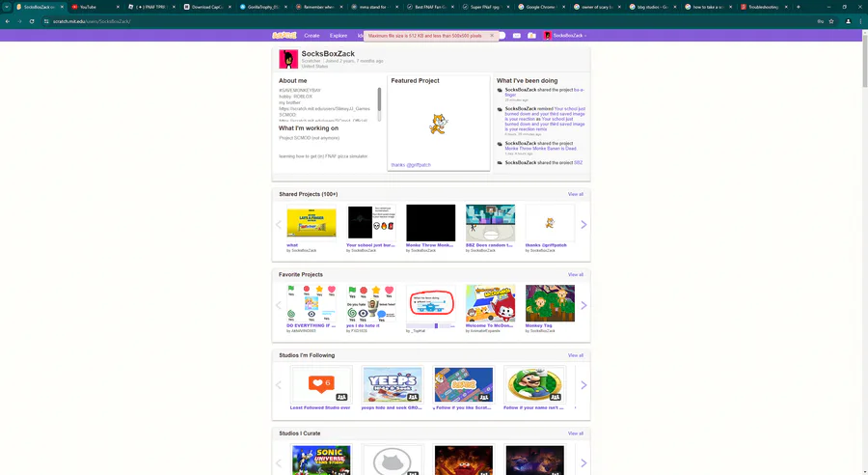
Task: Reload the page with the refresh icon
Action: (x=32, y=21)
